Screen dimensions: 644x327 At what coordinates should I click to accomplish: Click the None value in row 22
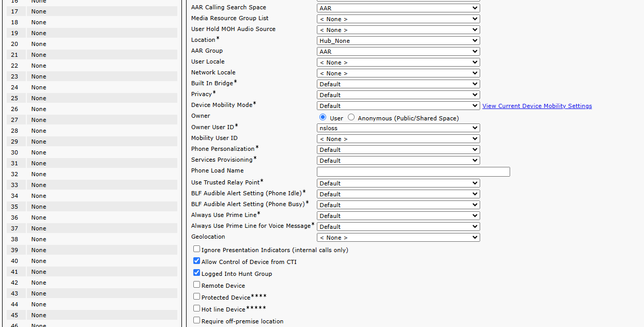pyautogui.click(x=39, y=66)
